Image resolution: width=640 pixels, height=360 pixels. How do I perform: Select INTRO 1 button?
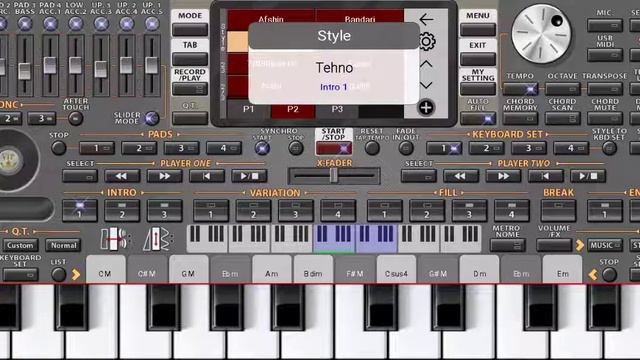click(x=80, y=210)
